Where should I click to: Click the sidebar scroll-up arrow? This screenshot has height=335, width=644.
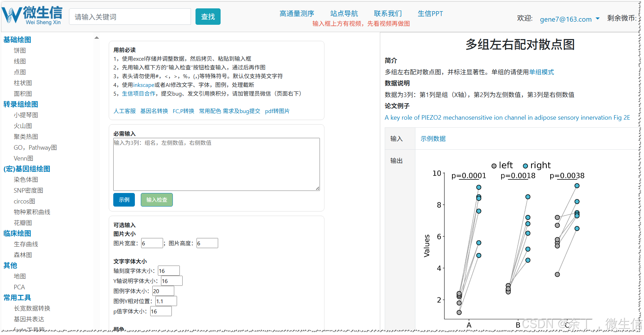97,38
